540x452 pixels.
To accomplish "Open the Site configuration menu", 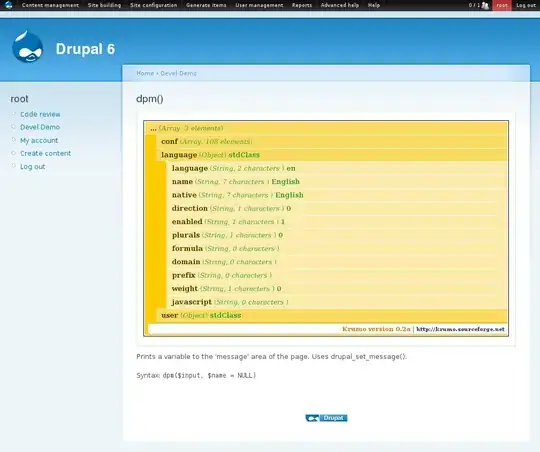I will point(154,5).
